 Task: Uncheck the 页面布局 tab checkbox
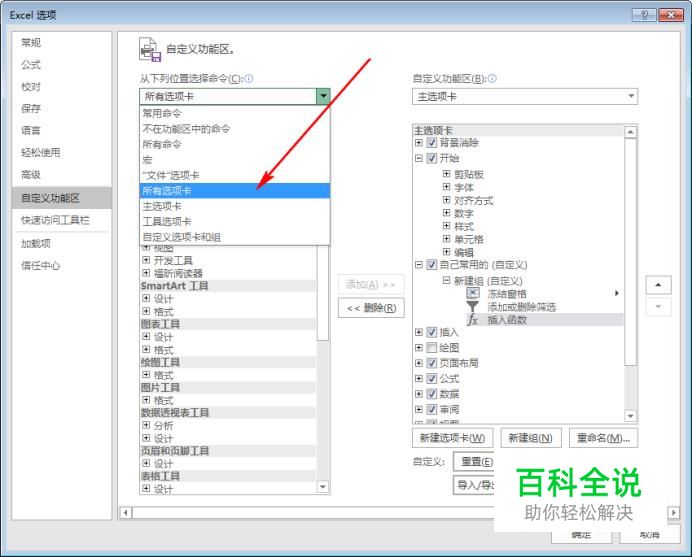(x=432, y=363)
